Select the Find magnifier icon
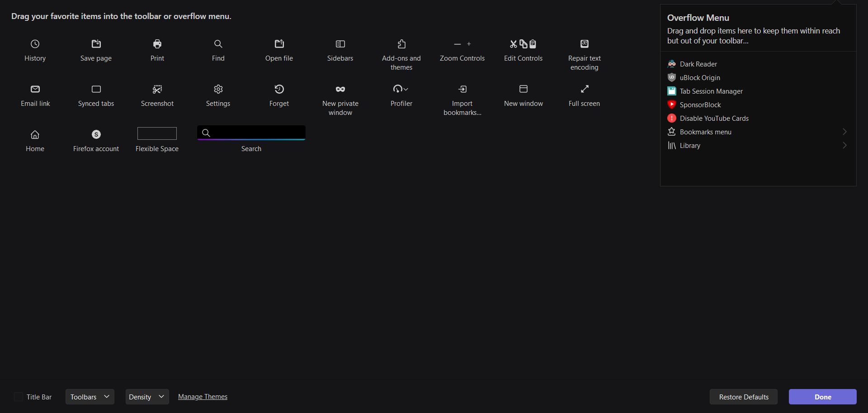The height and width of the screenshot is (413, 868). click(x=218, y=44)
